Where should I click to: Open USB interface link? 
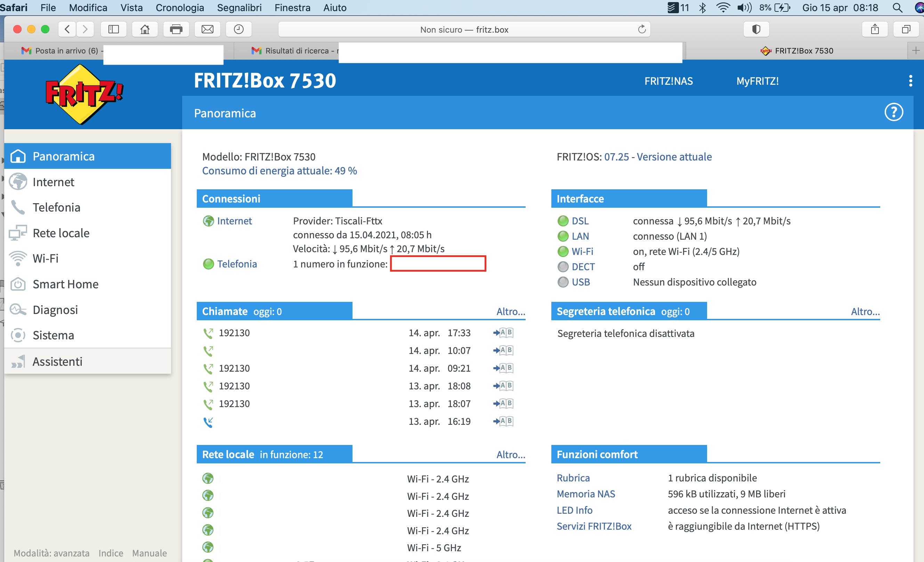pos(581,282)
